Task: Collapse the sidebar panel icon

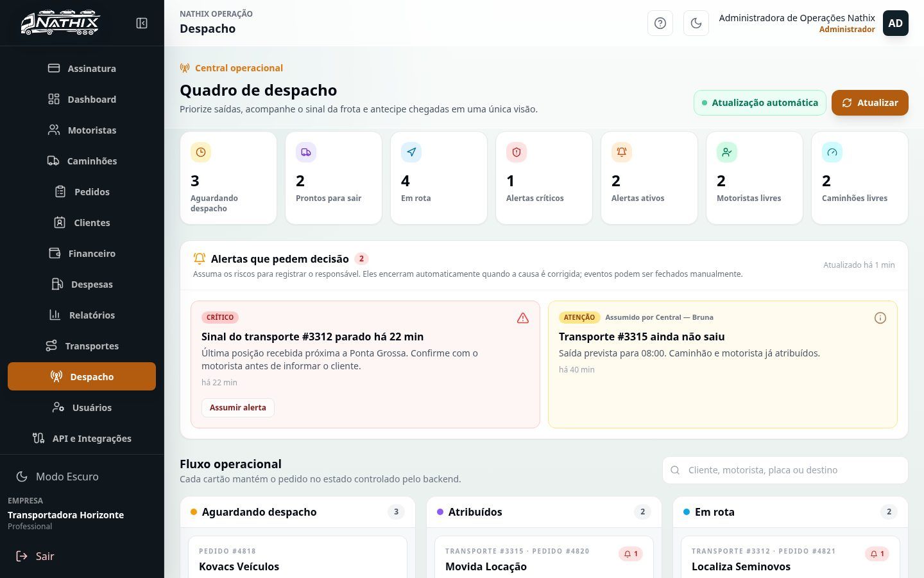Action: click(142, 23)
